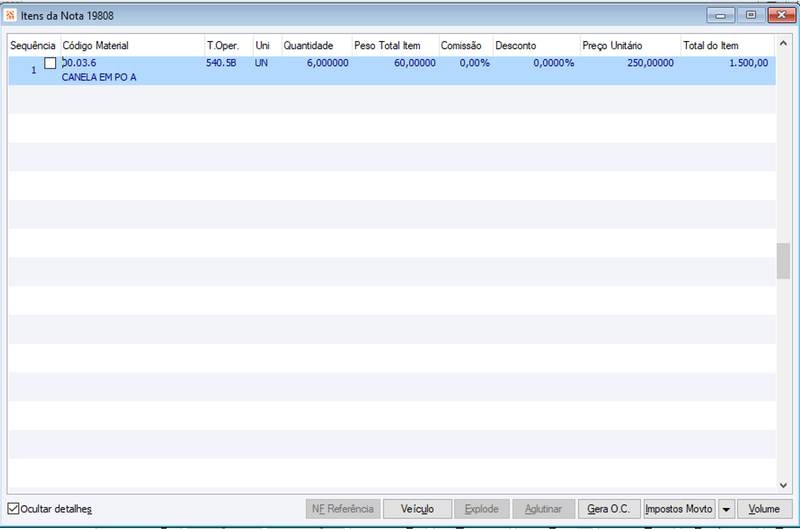Sort by Sequência column header
This screenshot has width=800, height=529.
pyautogui.click(x=33, y=45)
